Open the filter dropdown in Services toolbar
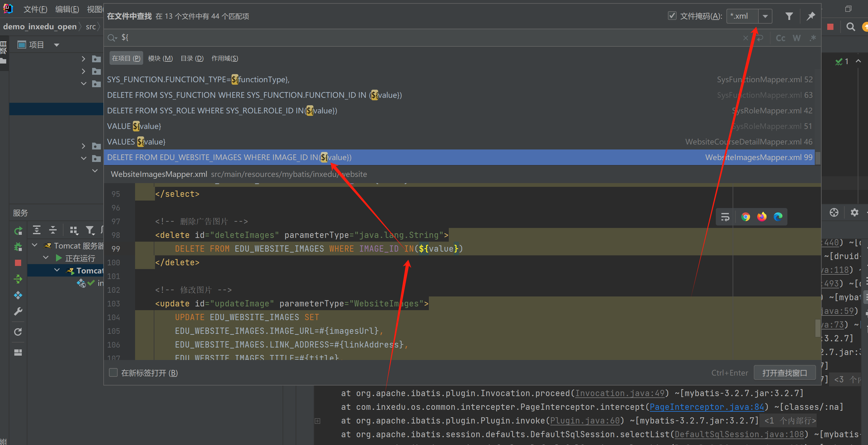The image size is (868, 445). tap(90, 230)
